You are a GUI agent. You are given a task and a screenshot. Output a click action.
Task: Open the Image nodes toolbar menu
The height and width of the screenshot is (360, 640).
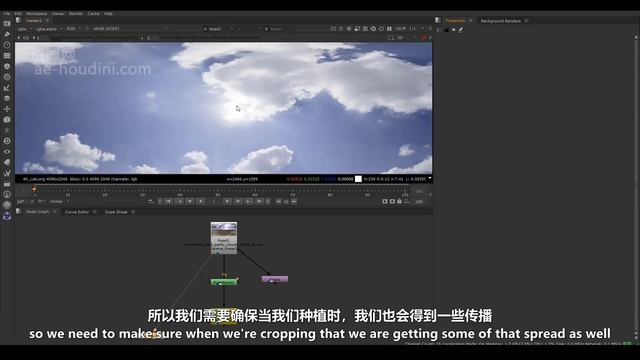pos(7,24)
